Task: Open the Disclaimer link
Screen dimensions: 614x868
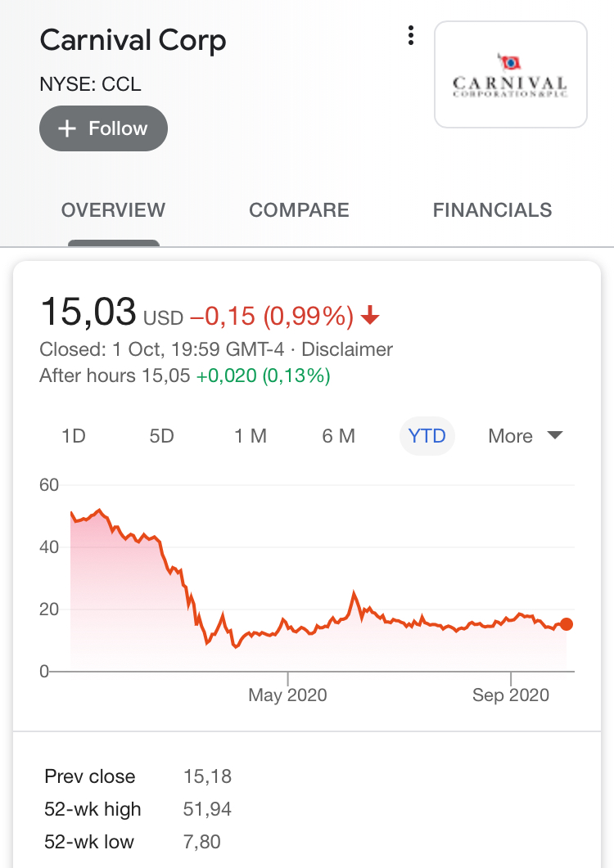Action: (347, 349)
